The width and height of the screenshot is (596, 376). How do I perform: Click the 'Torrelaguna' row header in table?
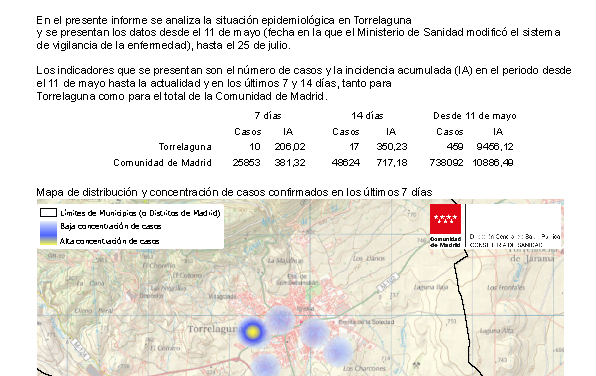pos(185,147)
